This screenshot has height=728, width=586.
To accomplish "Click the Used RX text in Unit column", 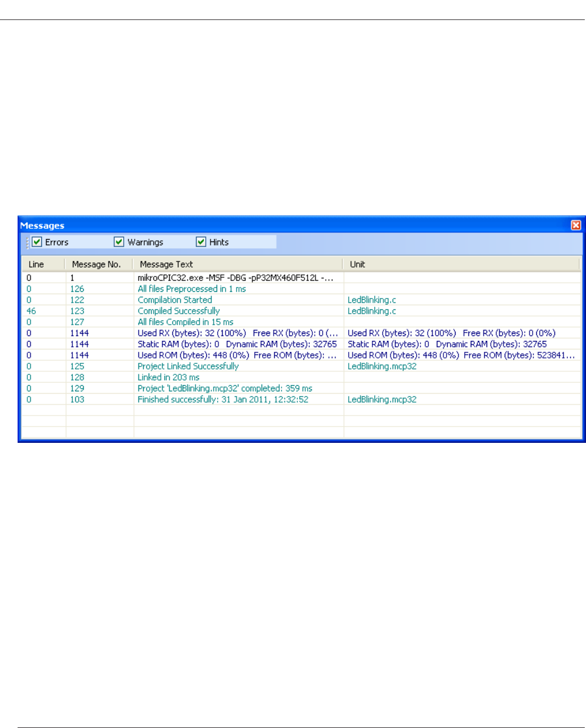I will [451, 333].
